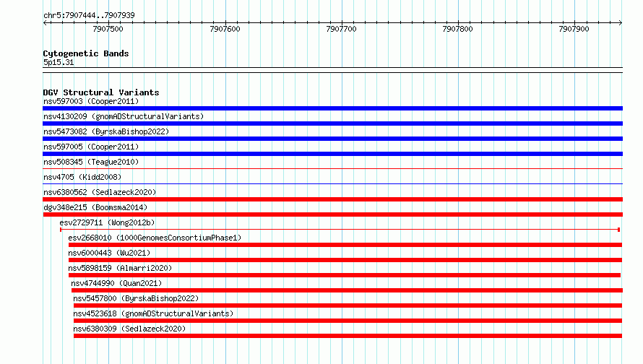Click the chr5:7907444..7907939 region label
The width and height of the screenshot is (643, 364).
[89, 15]
